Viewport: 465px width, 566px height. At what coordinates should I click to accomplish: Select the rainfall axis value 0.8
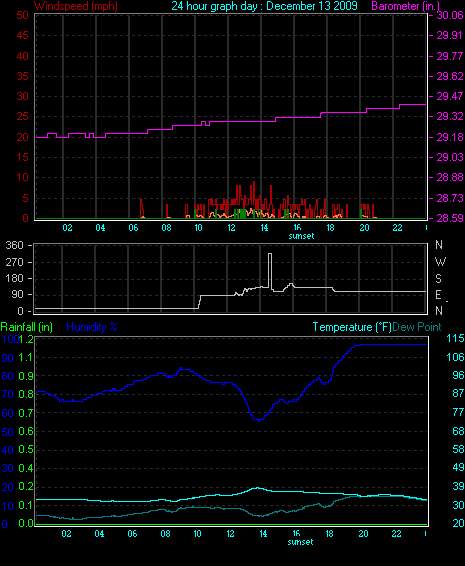[26, 394]
